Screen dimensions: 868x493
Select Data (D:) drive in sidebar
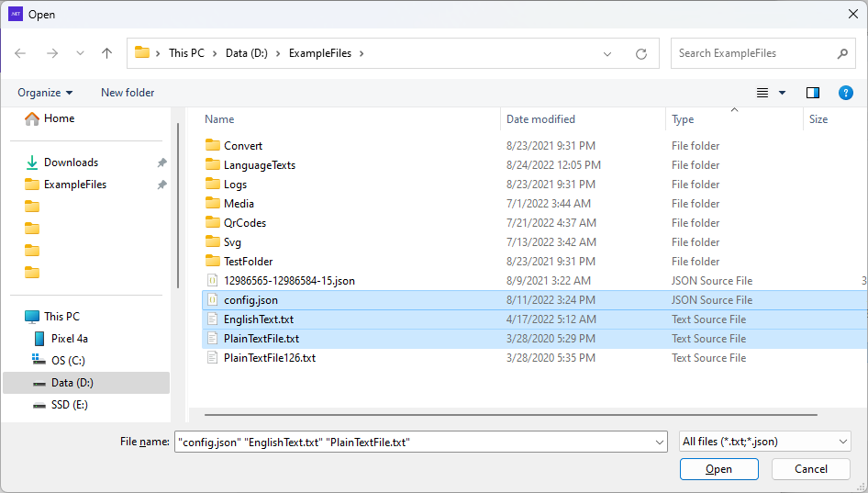pyautogui.click(x=86, y=383)
